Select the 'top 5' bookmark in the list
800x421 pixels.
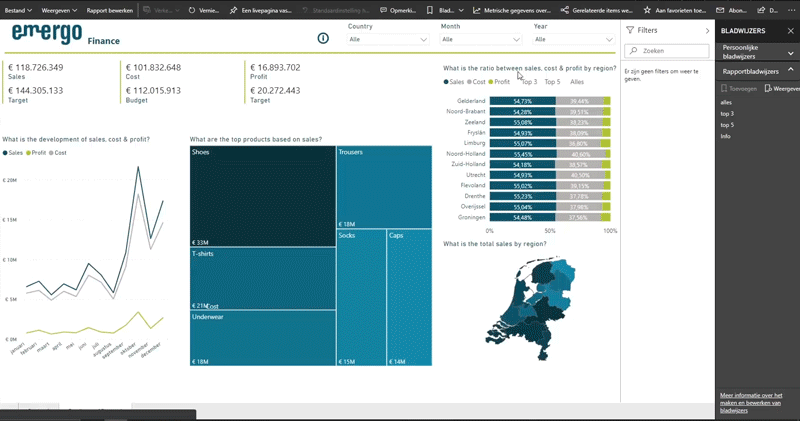coord(727,125)
